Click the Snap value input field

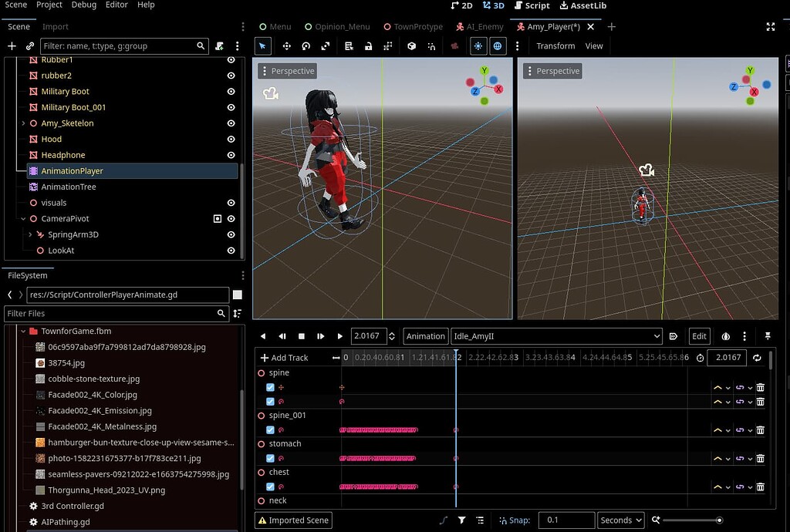click(x=566, y=520)
